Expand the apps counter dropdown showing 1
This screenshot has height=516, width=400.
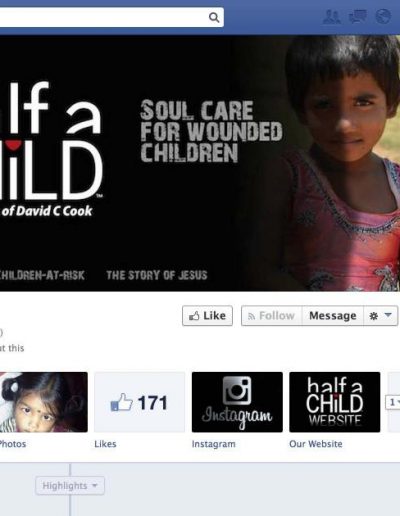click(x=393, y=402)
